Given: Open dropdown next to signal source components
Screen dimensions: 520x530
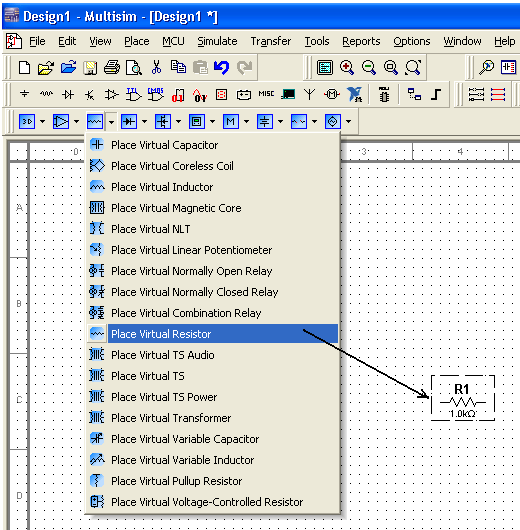Looking at the screenshot, I should click(x=349, y=121).
